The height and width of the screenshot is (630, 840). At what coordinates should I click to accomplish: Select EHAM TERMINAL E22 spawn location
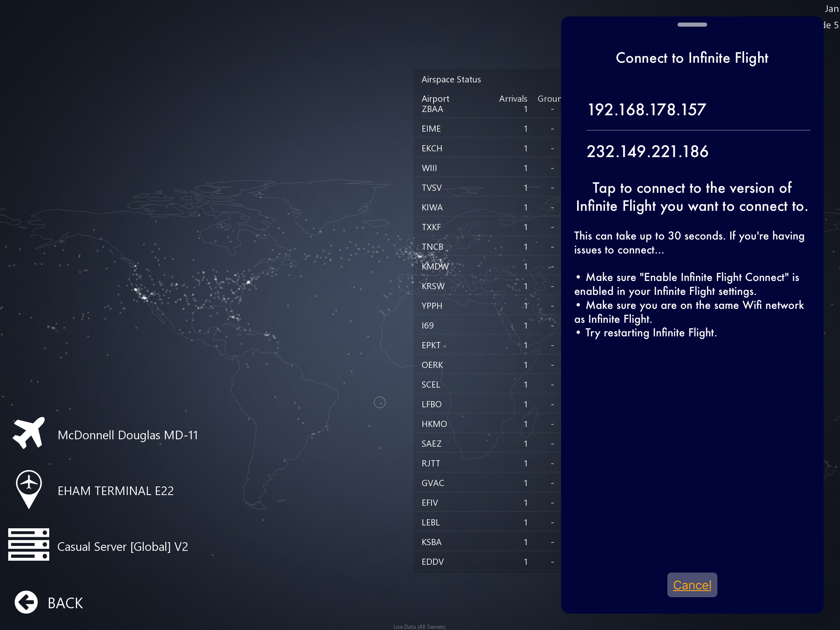pos(116,491)
